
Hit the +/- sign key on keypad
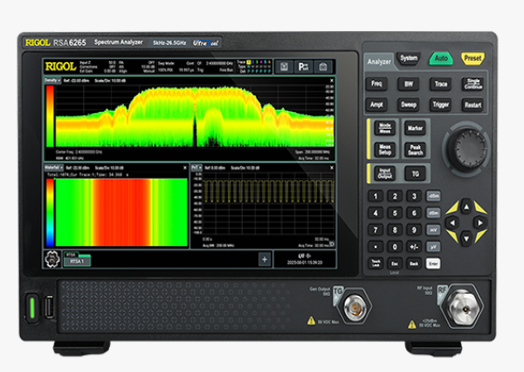(414, 247)
